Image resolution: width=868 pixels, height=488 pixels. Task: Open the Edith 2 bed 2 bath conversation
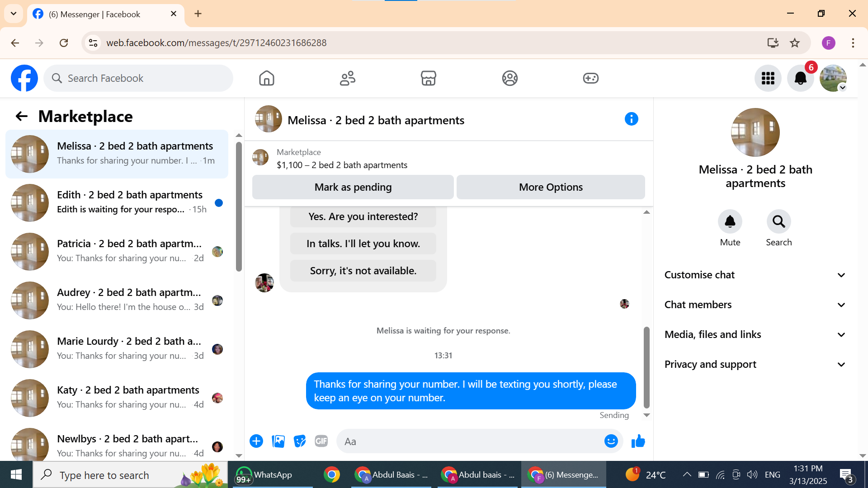(x=117, y=203)
